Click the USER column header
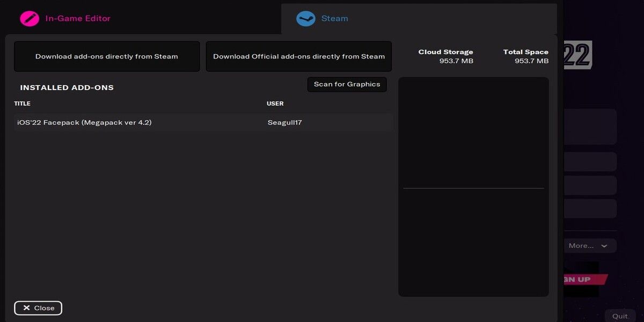The image size is (644, 322). (x=275, y=104)
